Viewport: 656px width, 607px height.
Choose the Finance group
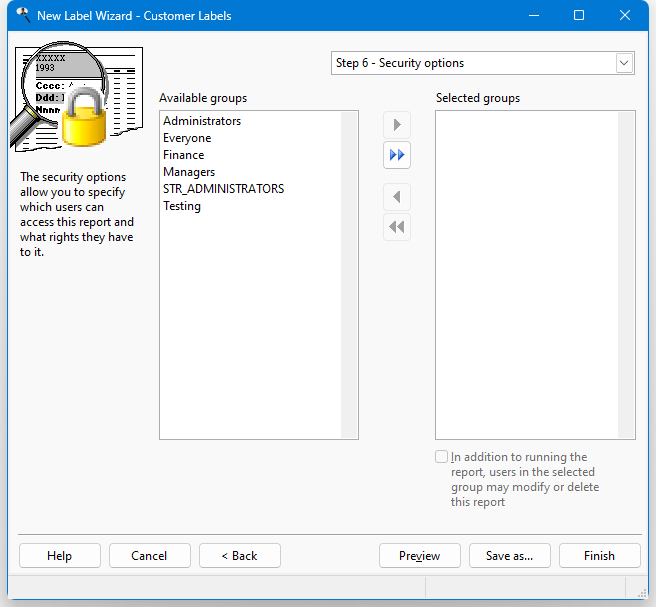click(183, 155)
